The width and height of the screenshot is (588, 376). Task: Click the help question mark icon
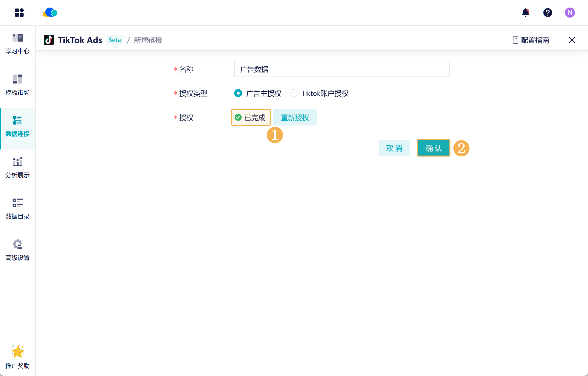point(548,12)
